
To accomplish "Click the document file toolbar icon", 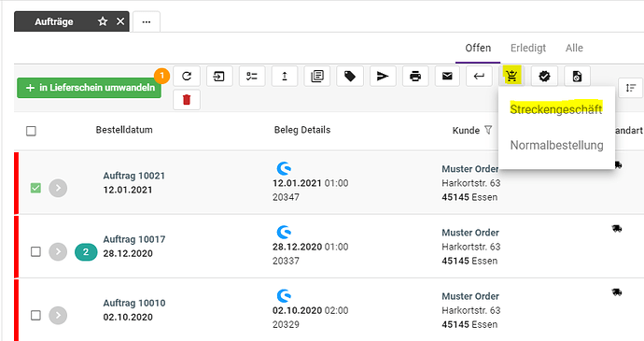I will pos(577,76).
